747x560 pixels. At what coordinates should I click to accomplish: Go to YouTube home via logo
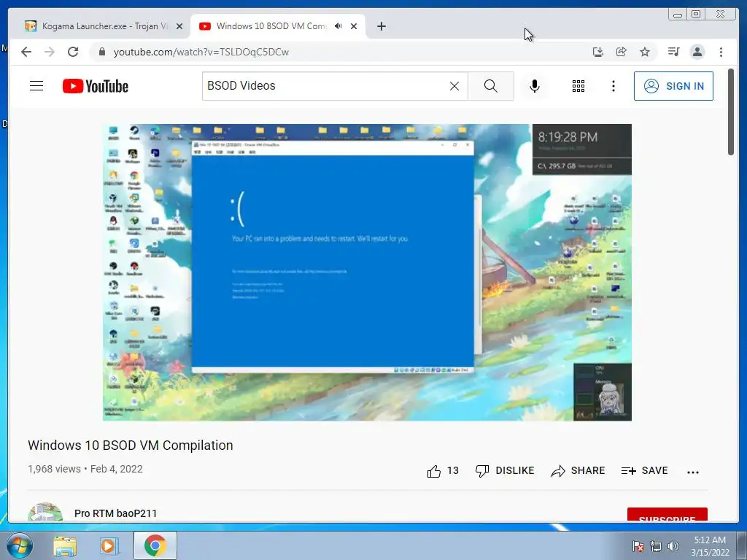click(96, 86)
